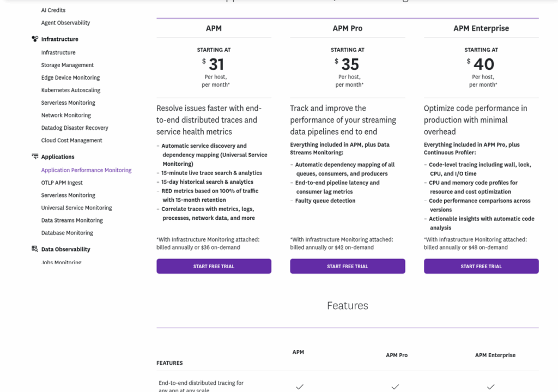
Task: Open Serverless Monitoring under Infrastructure
Action: click(68, 102)
